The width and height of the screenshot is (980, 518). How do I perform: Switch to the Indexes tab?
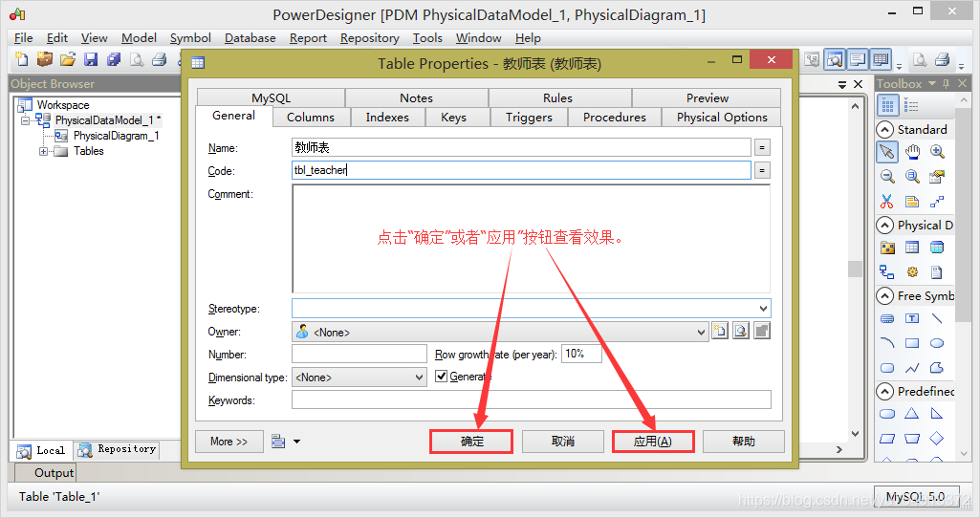click(387, 118)
